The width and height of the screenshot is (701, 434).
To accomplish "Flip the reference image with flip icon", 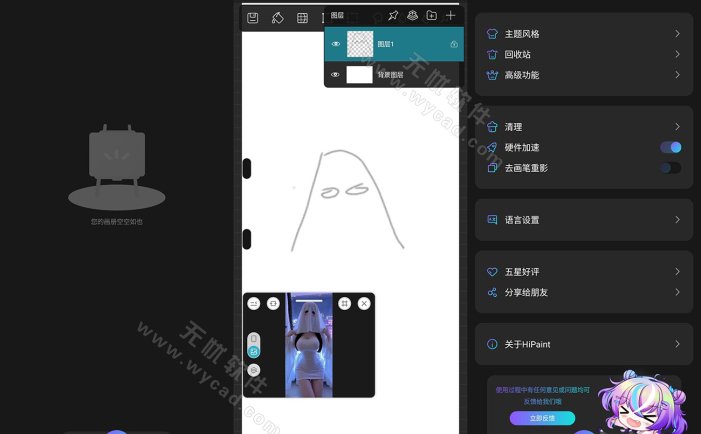I will click(253, 303).
